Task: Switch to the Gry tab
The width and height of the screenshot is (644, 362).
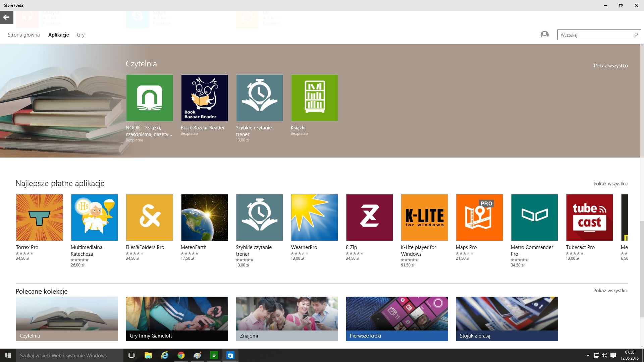Action: pos(81,35)
